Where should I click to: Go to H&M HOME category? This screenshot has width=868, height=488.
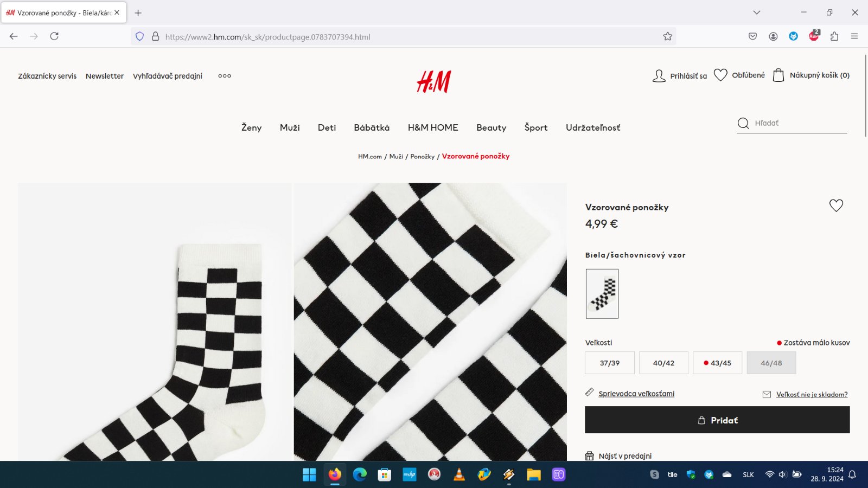433,127
